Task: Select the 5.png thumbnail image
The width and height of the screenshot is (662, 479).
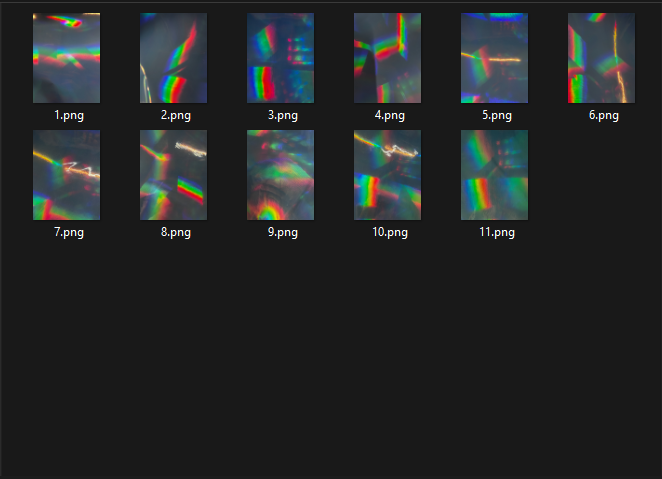Action: point(494,58)
